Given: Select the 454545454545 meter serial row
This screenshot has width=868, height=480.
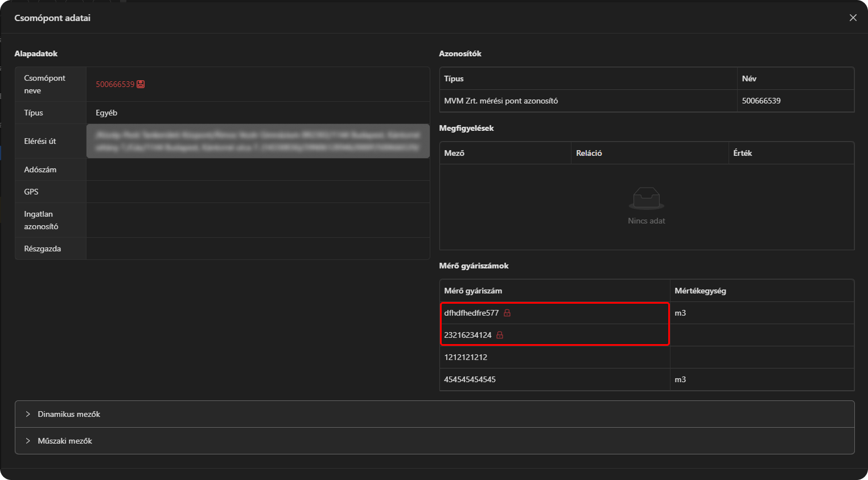Looking at the screenshot, I should [x=470, y=379].
